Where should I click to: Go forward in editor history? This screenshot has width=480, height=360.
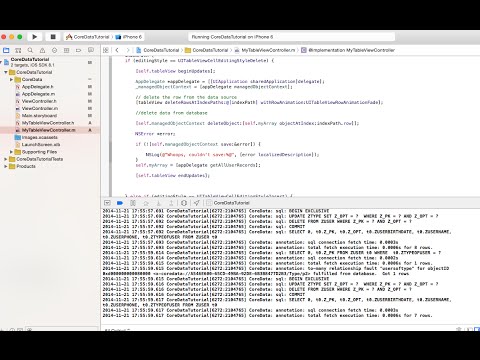point(128,50)
